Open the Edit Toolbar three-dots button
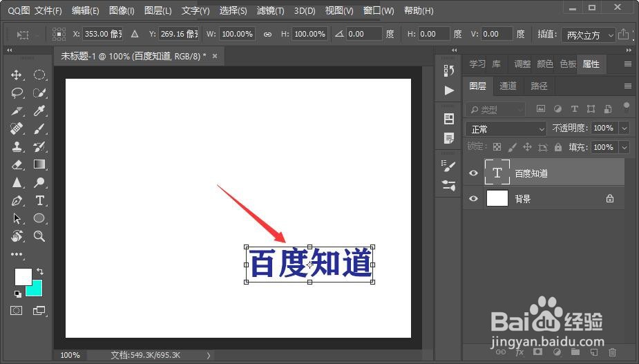Viewport: 639px width, 364px height. pyautogui.click(x=17, y=254)
